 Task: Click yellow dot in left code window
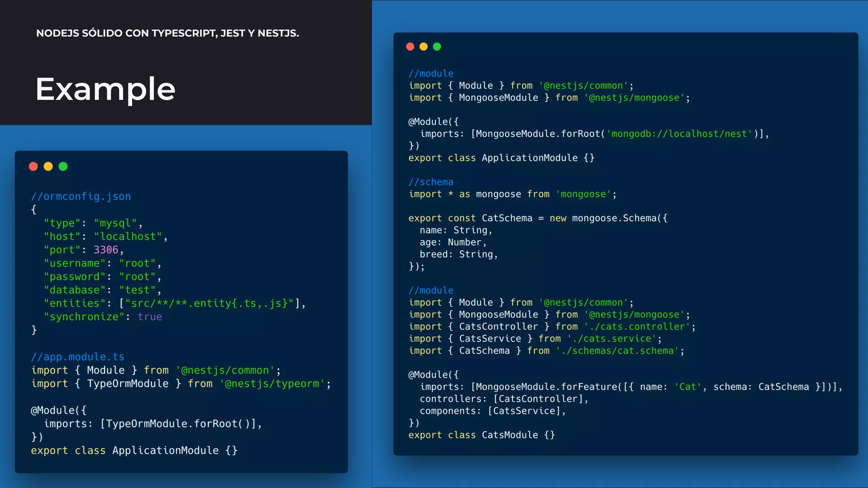48,166
